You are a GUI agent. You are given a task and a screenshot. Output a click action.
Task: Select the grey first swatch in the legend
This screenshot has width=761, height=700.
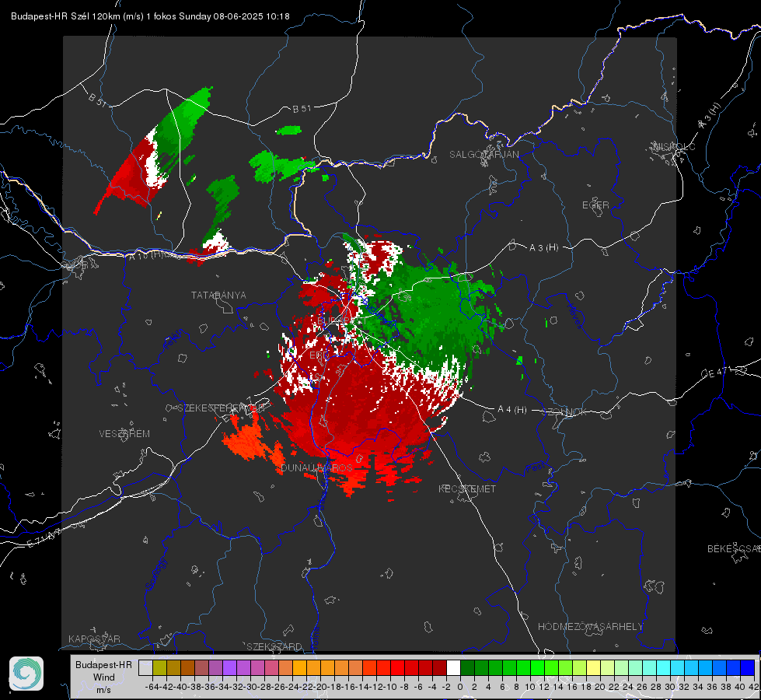145,667
